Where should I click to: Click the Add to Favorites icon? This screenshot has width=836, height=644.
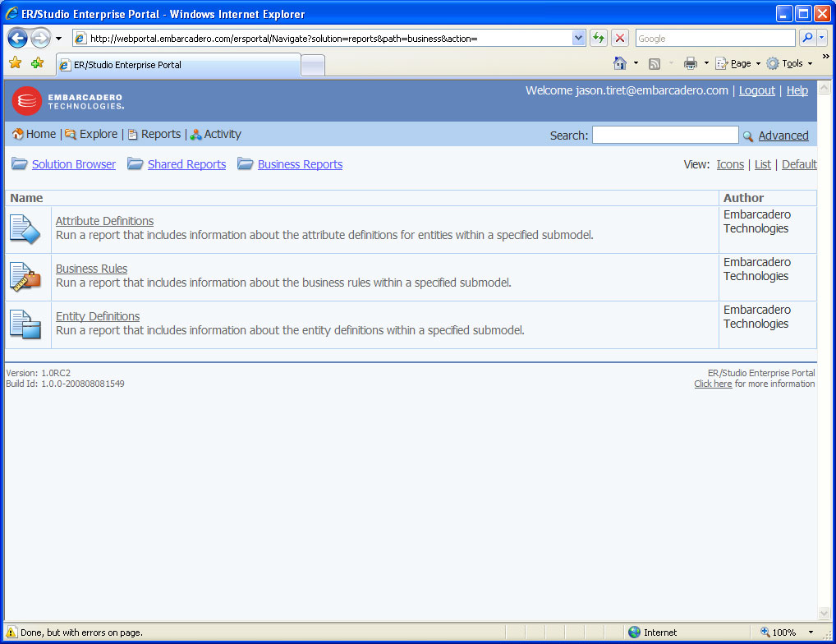(37, 63)
